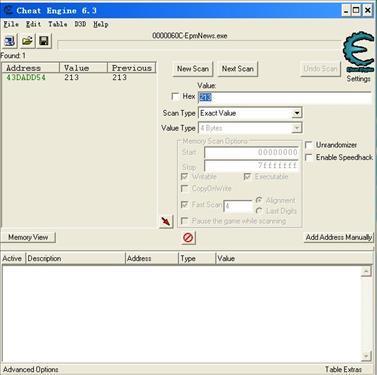Image resolution: width=377 pixels, height=375 pixels.
Task: Click the Cheat Engine logo above Settings
Action: pos(358,52)
